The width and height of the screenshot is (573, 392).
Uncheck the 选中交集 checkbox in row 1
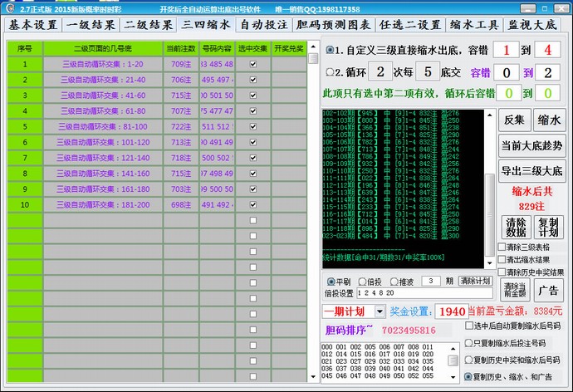(253, 64)
